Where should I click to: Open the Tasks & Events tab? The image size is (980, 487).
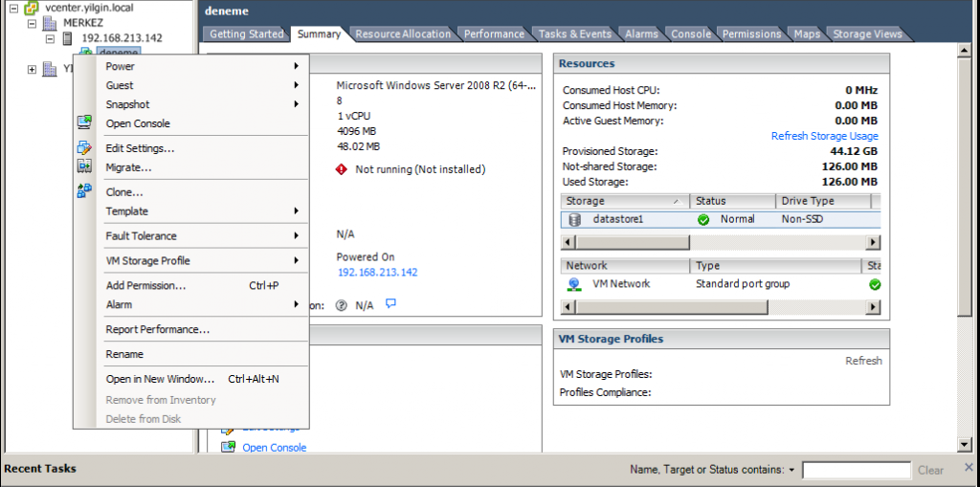(574, 34)
